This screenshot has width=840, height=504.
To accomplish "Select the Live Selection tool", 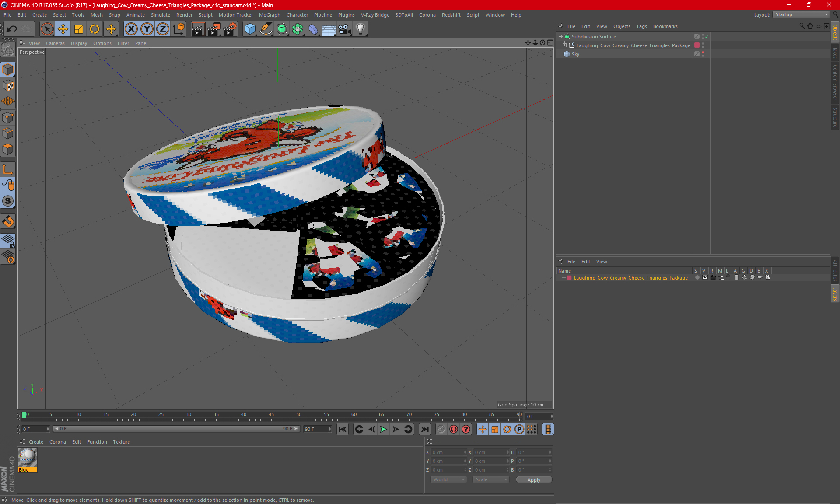I will pyautogui.click(x=47, y=29).
